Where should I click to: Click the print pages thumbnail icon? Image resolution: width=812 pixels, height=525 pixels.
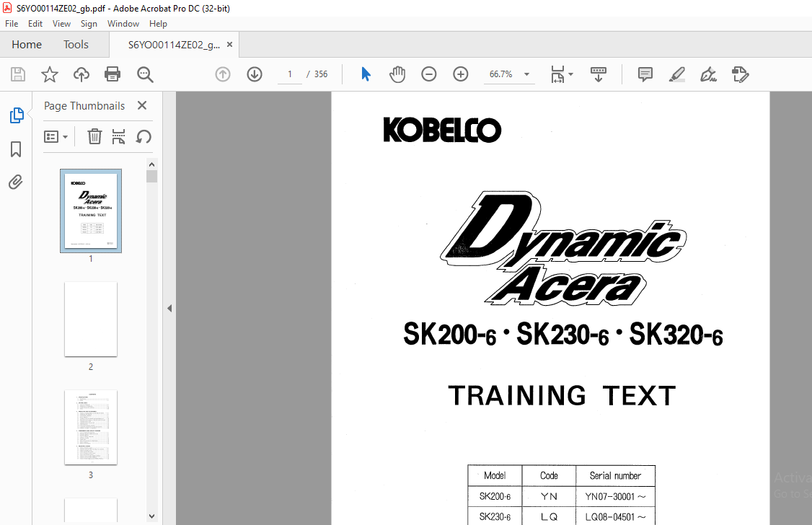(x=118, y=137)
